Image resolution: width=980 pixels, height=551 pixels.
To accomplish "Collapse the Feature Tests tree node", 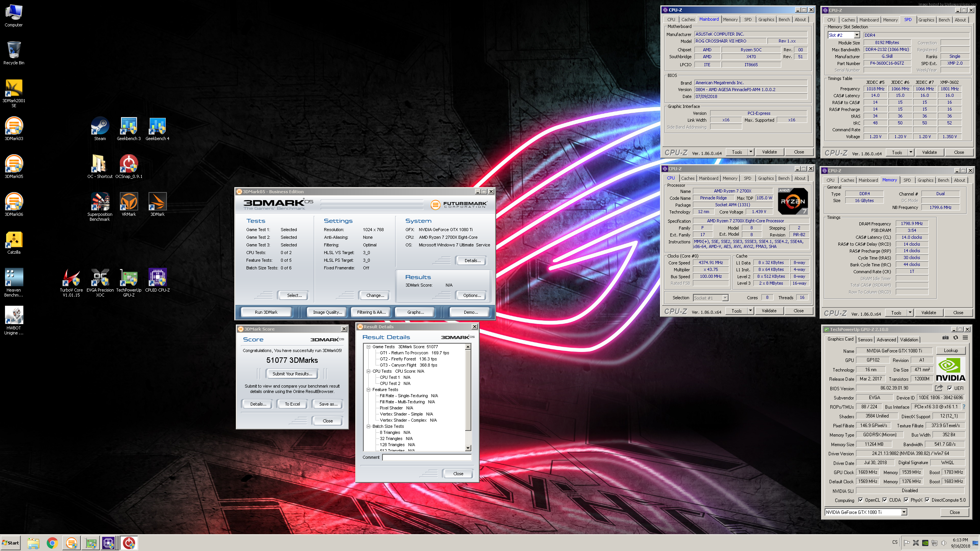I will 369,390.
